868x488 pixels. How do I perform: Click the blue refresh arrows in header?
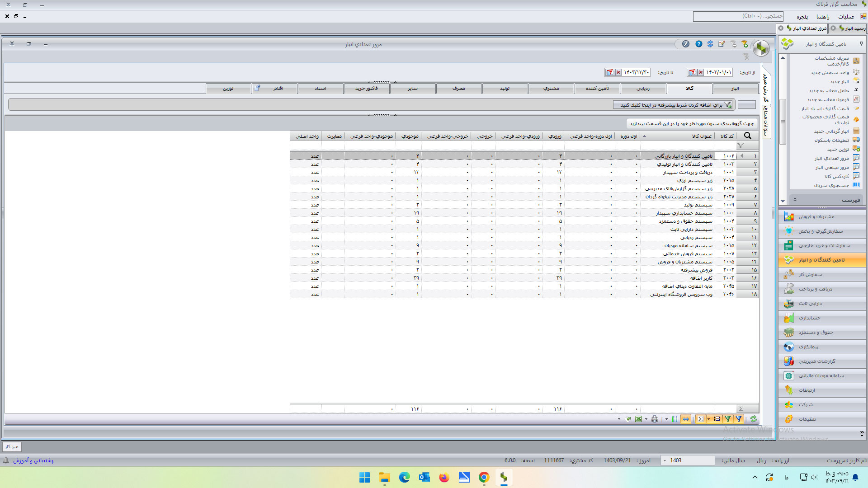(x=710, y=44)
